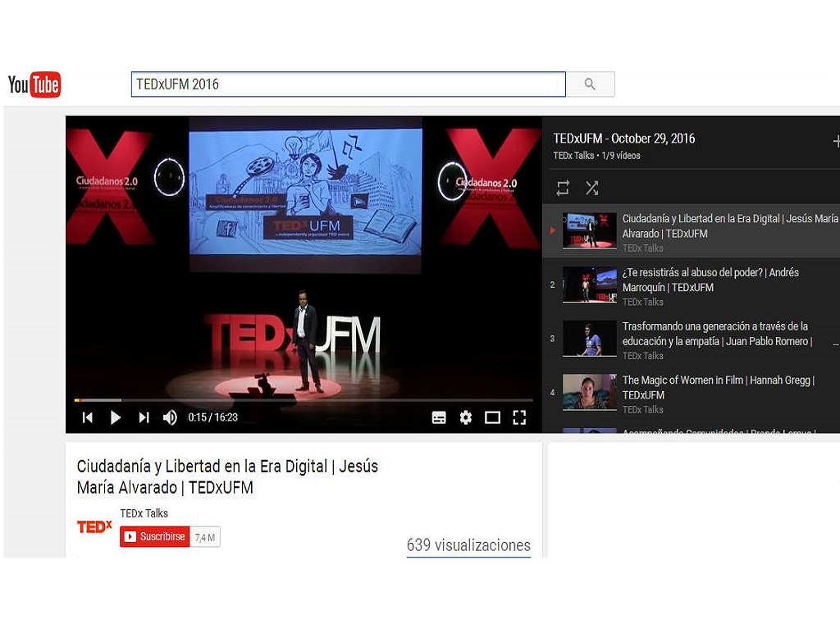This screenshot has height=624, width=840.
Task: Mute the video volume
Action: tap(170, 417)
